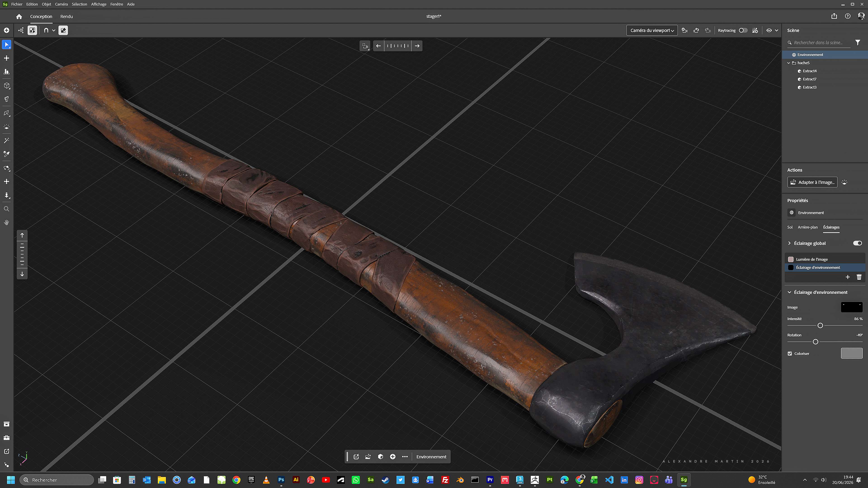Click the sun lighting icon next to Adapter à l'image

(x=844, y=182)
